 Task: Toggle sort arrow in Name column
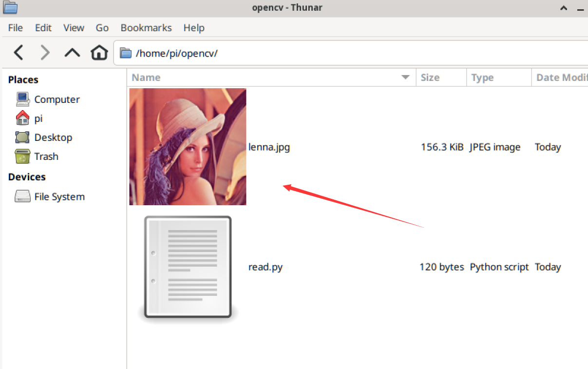[x=405, y=78]
